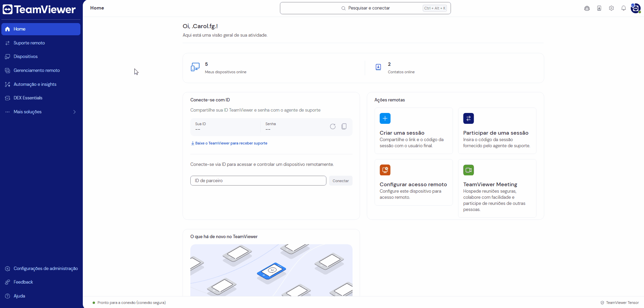Image resolution: width=644 pixels, height=308 pixels.
Task: Open the contacts address book icon
Action: 599,8
